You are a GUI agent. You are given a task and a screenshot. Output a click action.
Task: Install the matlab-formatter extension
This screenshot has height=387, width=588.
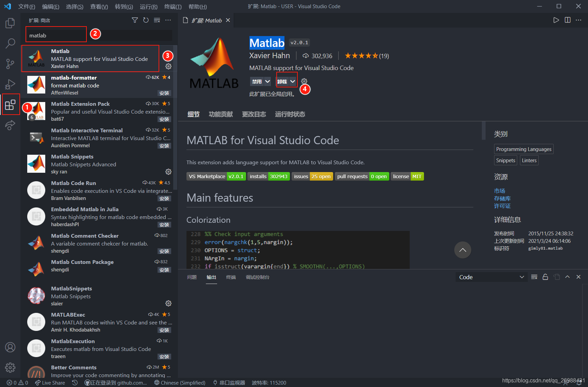pyautogui.click(x=164, y=93)
